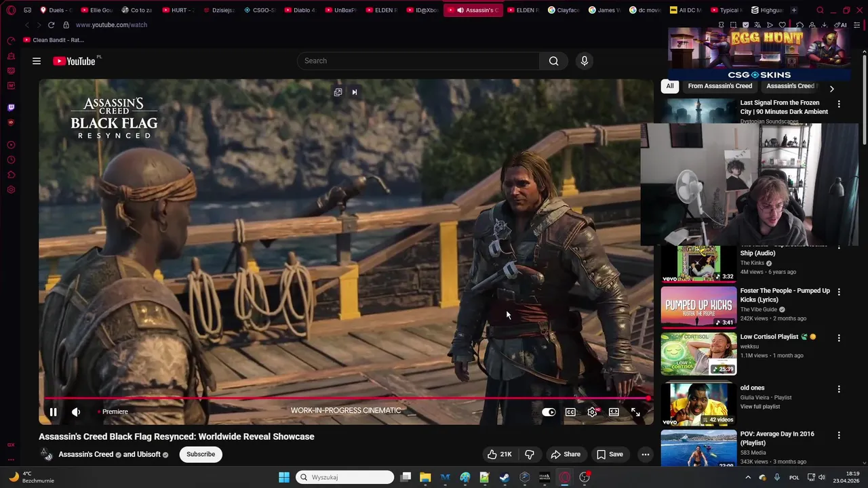Screen dimensions: 868x488
Task: Open the Low Cortisol Playlist thumbnail
Action: point(698,353)
